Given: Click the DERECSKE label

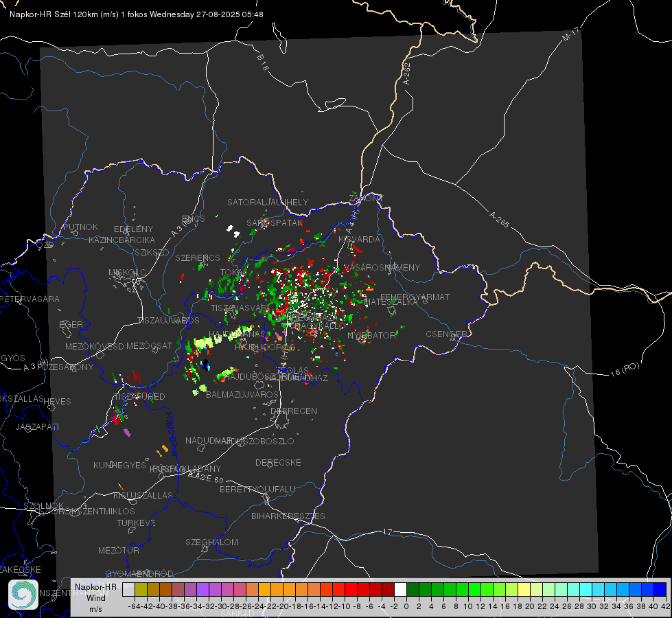Looking at the screenshot, I should (x=278, y=463).
